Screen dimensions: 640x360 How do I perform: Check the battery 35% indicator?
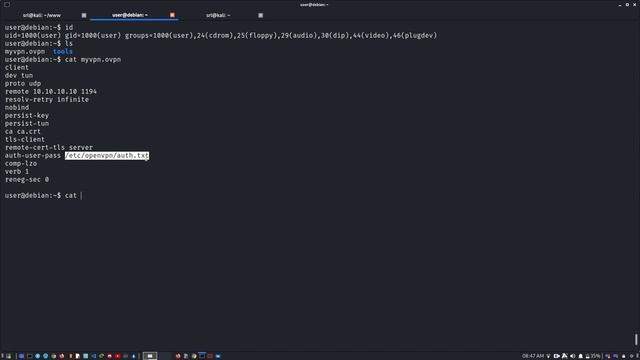(x=593, y=356)
